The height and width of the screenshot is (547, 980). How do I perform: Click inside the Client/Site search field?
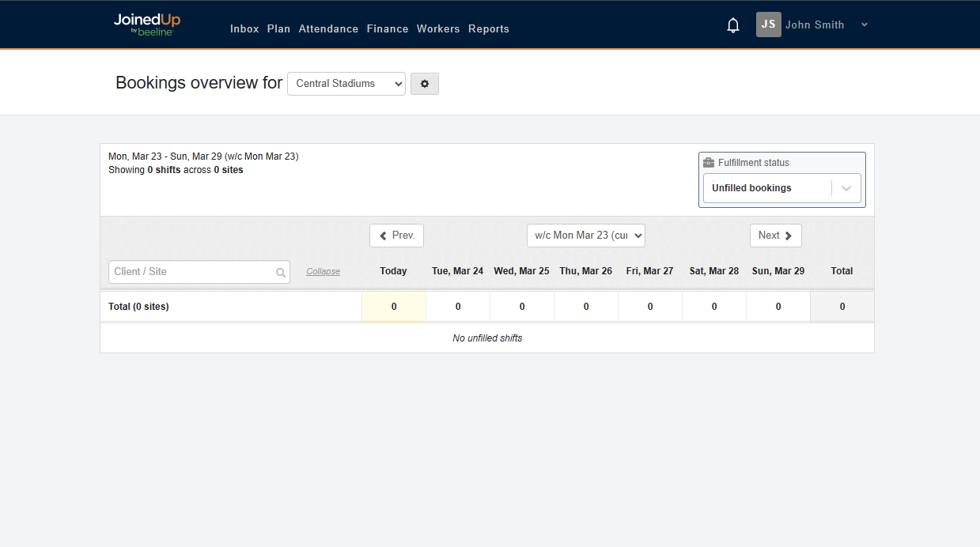190,272
